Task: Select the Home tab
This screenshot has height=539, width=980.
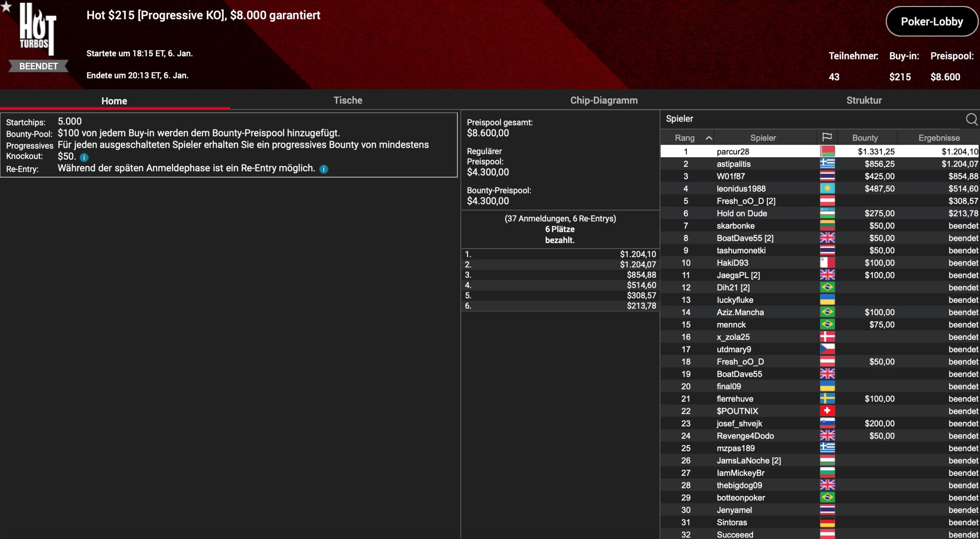Action: coord(114,101)
